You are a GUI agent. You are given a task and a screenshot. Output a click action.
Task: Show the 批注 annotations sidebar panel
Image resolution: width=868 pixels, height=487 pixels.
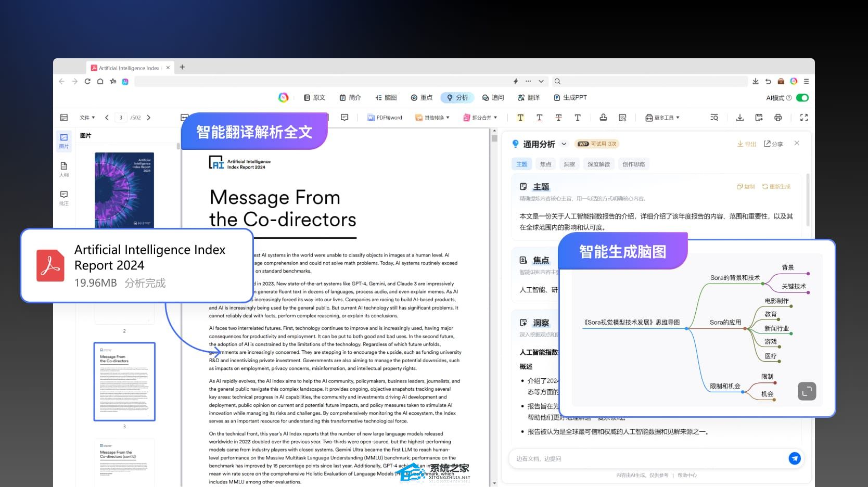coord(64,198)
